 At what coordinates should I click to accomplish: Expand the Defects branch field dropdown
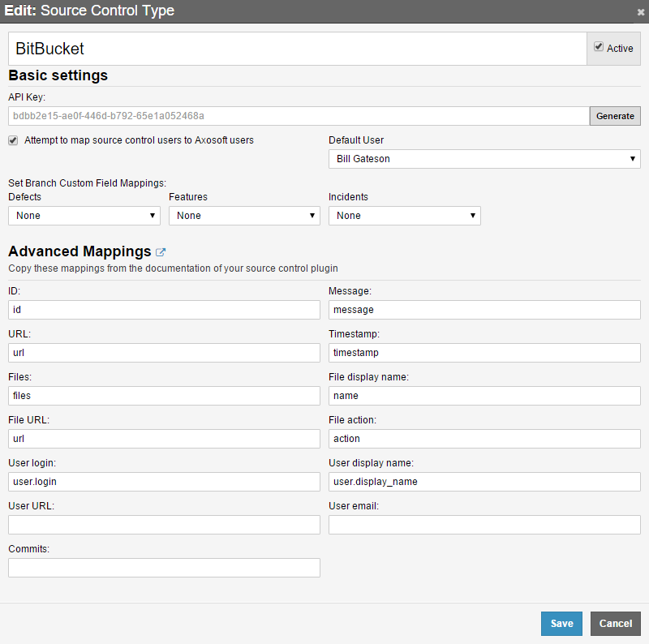pos(84,216)
